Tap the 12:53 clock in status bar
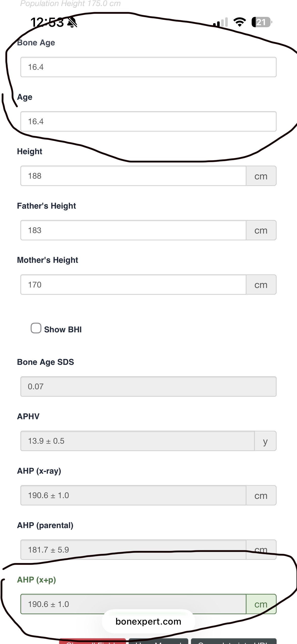Image resolution: width=297 pixels, height=644 pixels. point(47,22)
